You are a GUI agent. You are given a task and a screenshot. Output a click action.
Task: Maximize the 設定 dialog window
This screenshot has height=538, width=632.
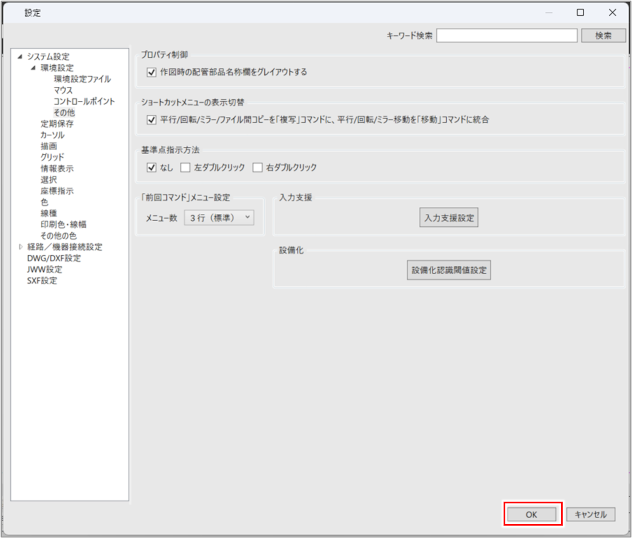[x=581, y=12]
